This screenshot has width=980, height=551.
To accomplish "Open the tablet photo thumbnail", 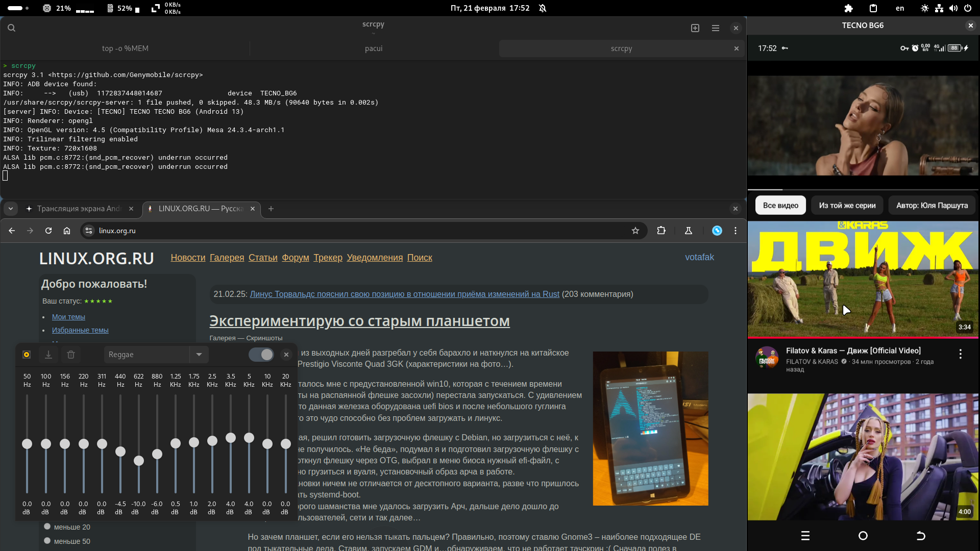I will tap(650, 429).
